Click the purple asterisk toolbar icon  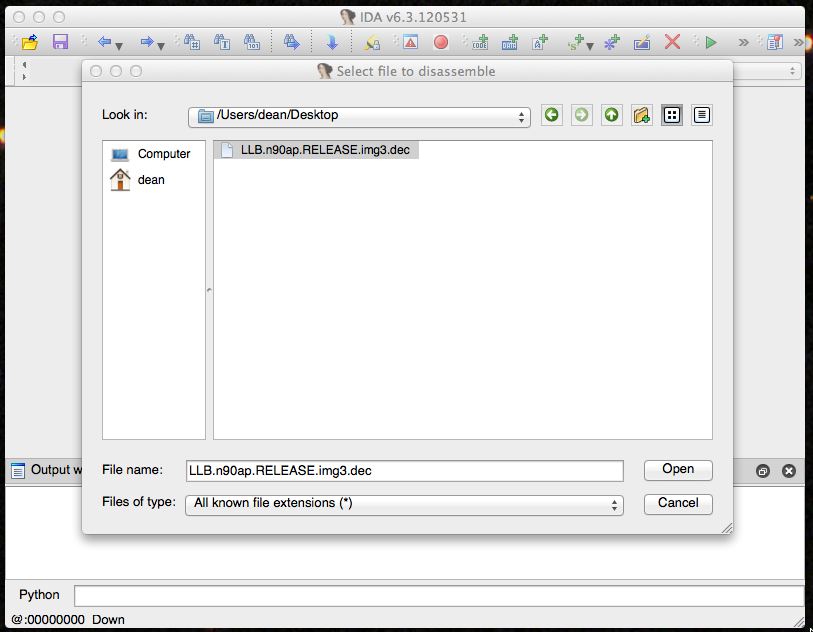(612, 42)
